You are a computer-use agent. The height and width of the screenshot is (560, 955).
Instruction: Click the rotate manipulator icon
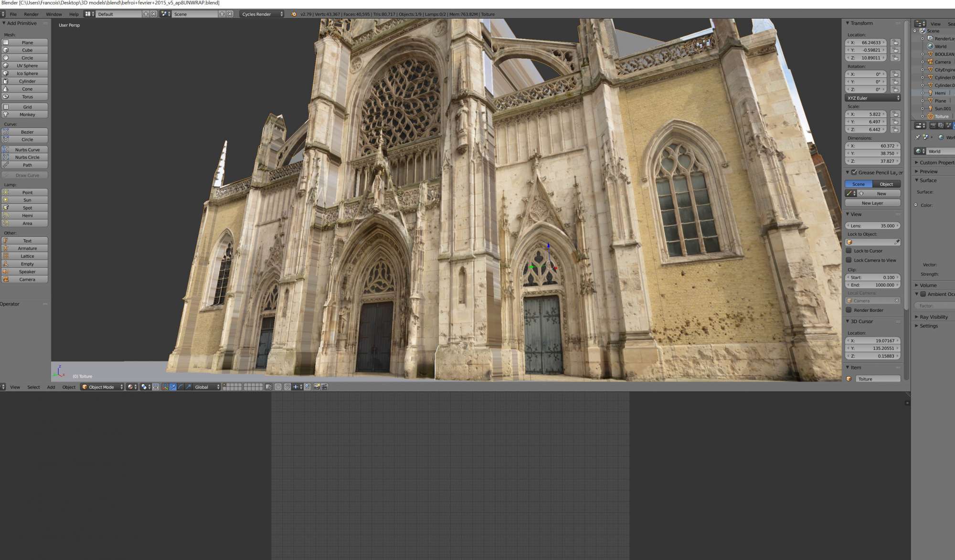tap(180, 387)
